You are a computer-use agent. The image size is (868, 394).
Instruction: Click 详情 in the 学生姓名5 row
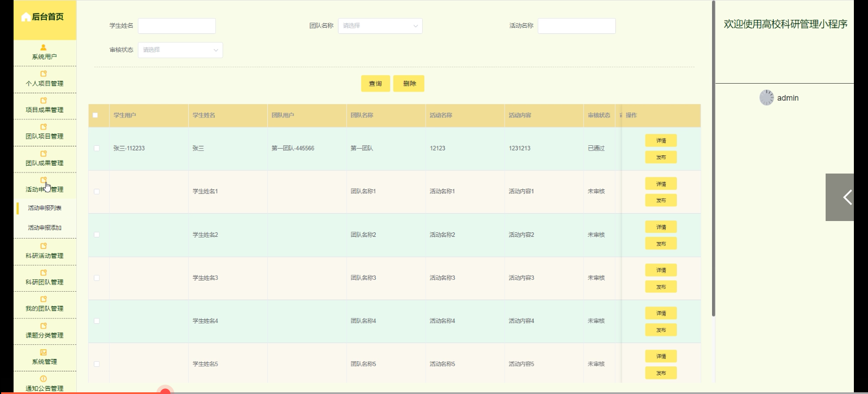(661, 356)
